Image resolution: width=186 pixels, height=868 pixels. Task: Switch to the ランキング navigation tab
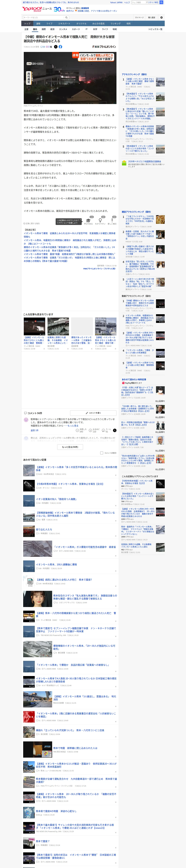tap(115, 24)
